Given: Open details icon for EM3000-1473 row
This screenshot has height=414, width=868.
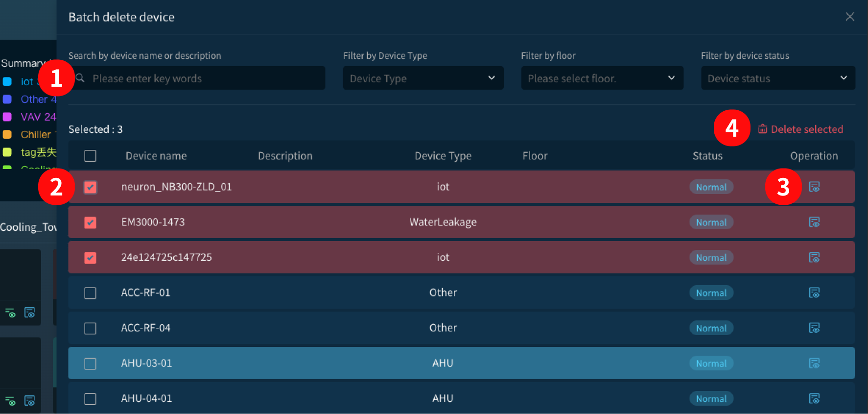Looking at the screenshot, I should [814, 222].
